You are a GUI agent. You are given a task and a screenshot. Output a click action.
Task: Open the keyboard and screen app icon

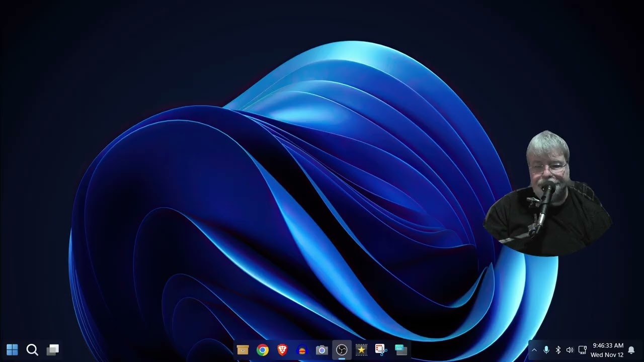(x=400, y=350)
